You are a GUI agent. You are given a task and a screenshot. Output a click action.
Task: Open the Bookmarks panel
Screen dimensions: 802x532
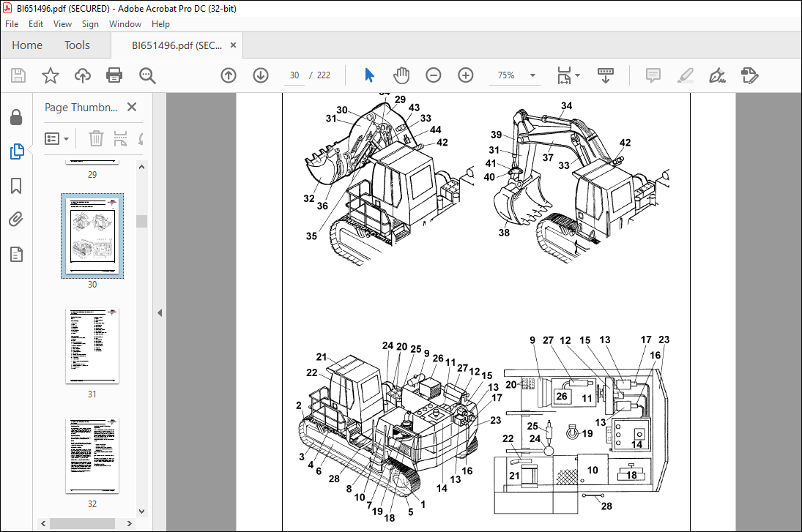pyautogui.click(x=16, y=186)
